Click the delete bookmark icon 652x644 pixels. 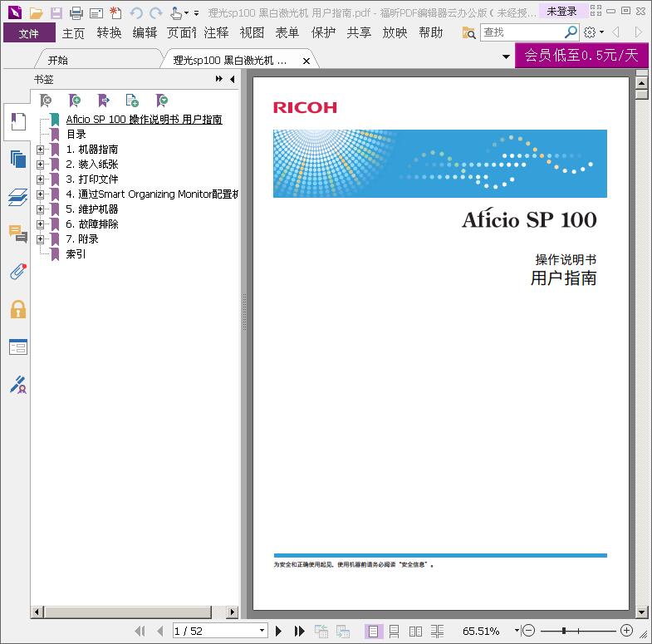click(x=46, y=101)
